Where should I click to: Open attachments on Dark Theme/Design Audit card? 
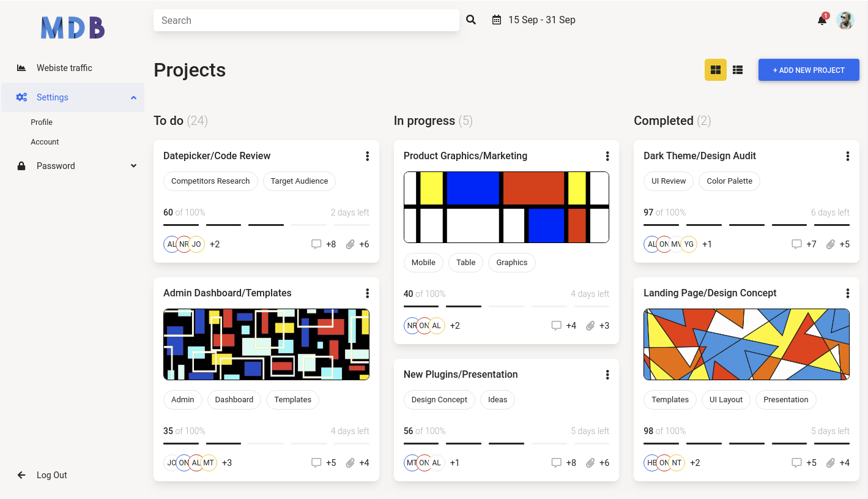831,244
